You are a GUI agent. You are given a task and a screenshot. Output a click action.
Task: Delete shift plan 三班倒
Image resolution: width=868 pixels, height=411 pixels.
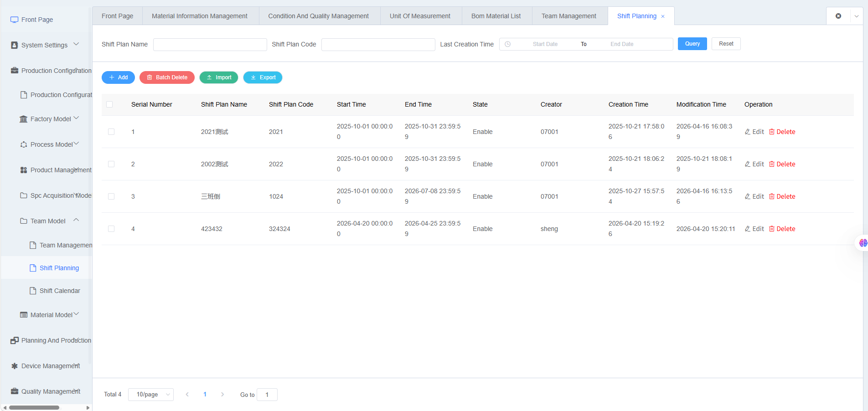(x=782, y=196)
